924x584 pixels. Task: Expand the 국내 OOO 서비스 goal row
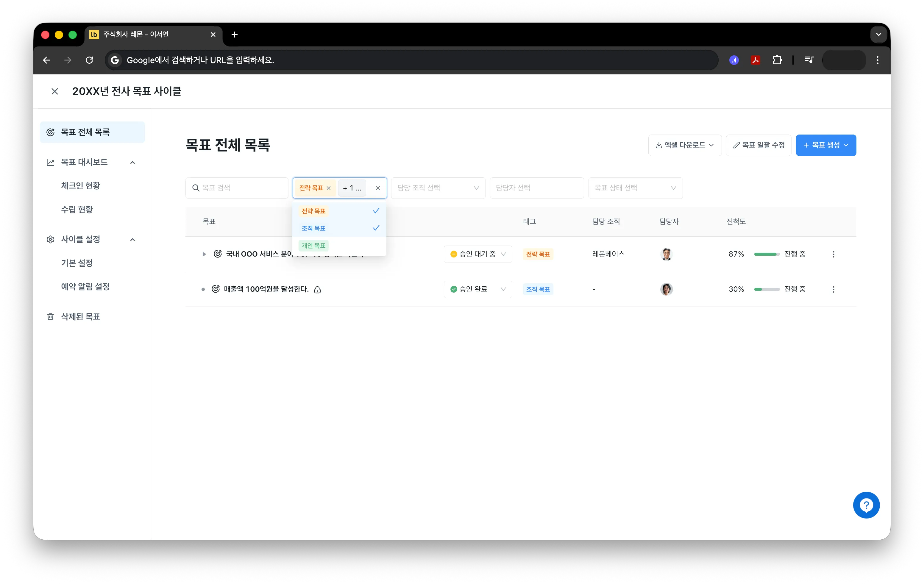[204, 254]
